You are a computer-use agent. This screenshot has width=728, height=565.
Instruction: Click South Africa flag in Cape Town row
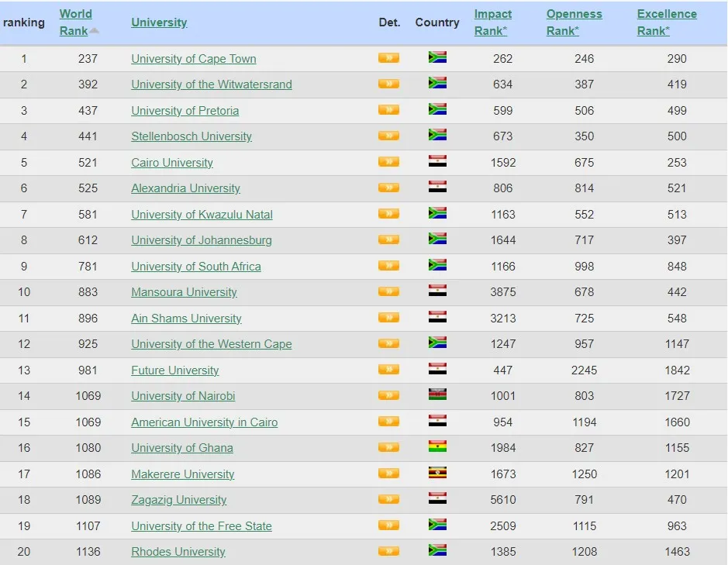[437, 57]
